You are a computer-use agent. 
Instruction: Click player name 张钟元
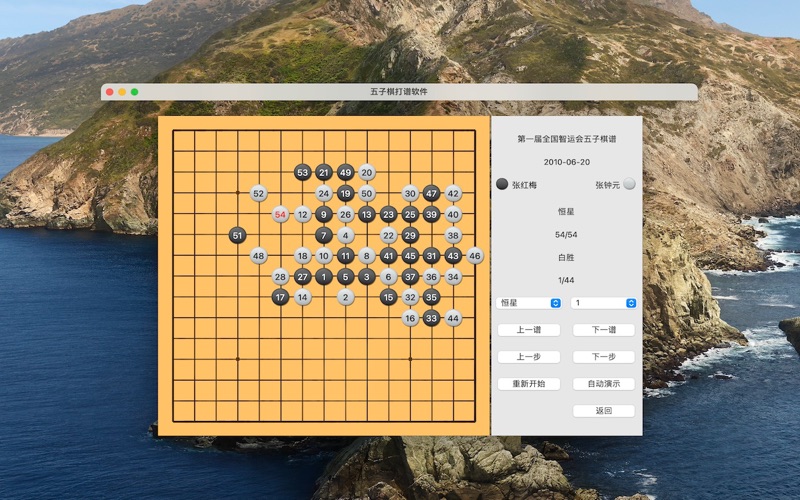pos(607,185)
